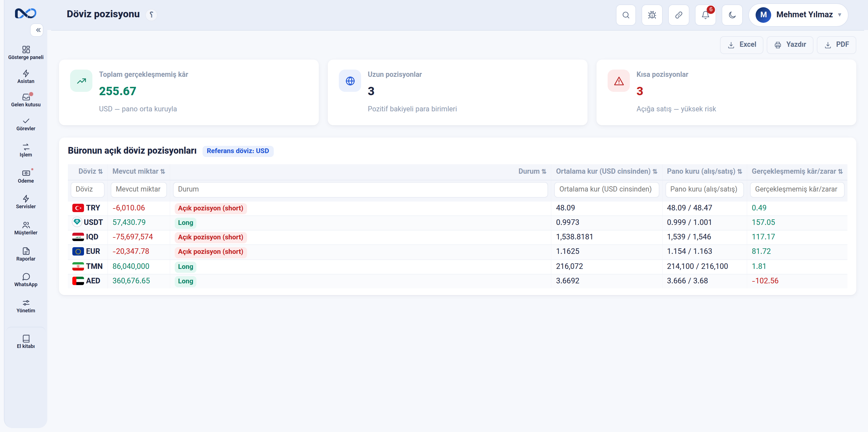The width and height of the screenshot is (868, 432).
Task: Focus the Döviz filter field
Action: tap(88, 190)
